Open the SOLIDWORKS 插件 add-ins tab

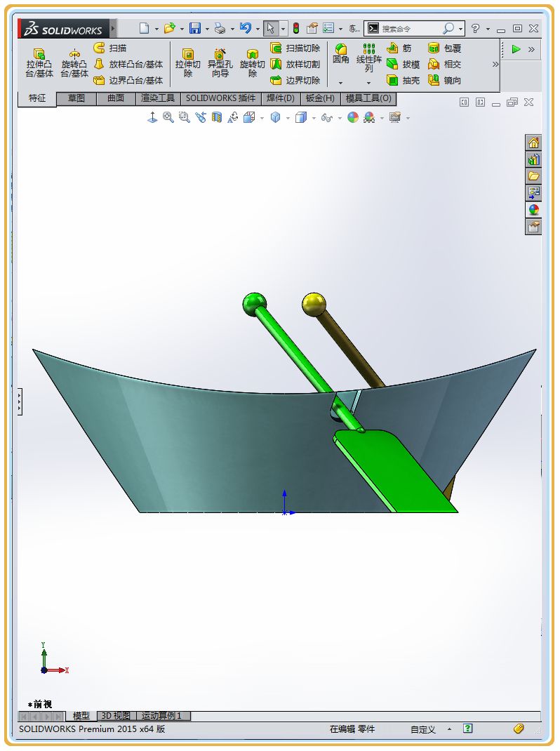[x=221, y=98]
